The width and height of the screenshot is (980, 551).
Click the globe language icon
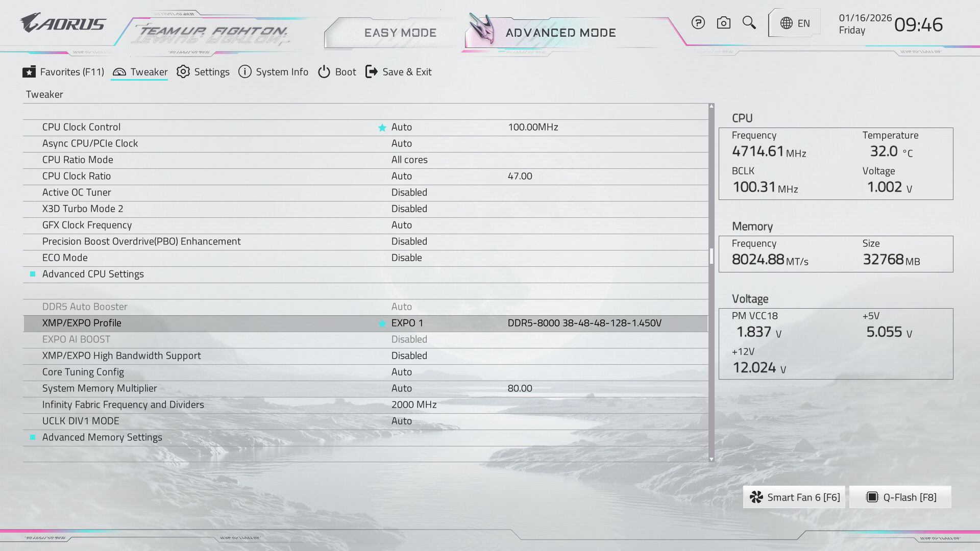coord(787,23)
